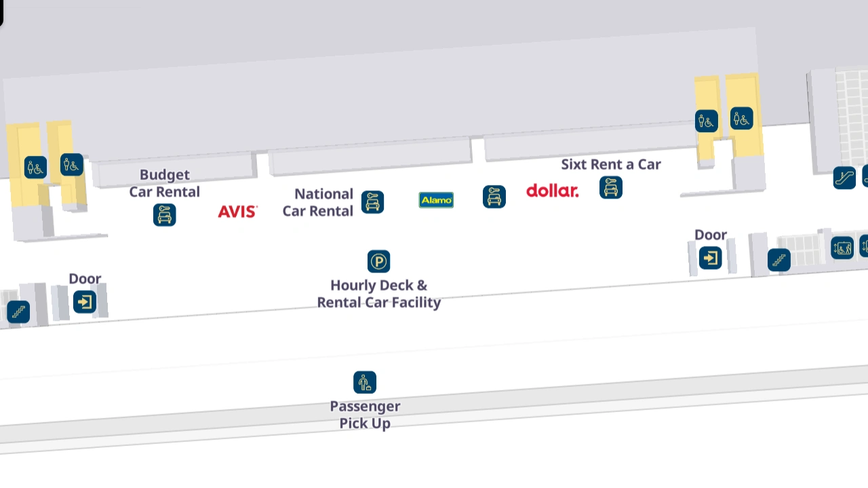
Task: Click the 'Passenger Pick Up' label
Action: 365,415
